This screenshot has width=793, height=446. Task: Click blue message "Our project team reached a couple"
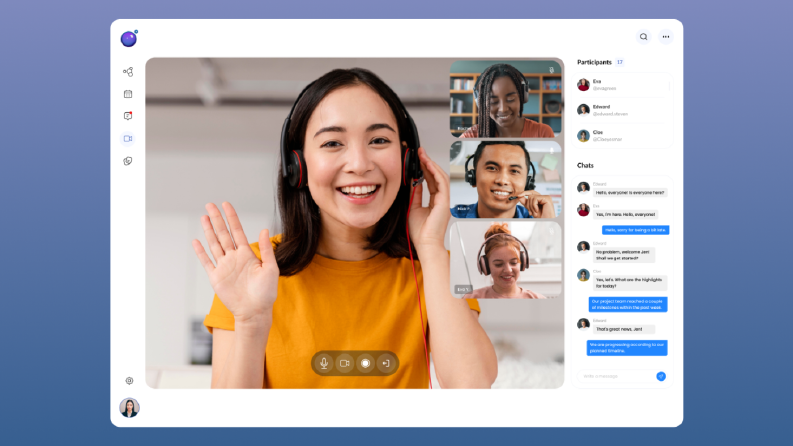point(628,304)
